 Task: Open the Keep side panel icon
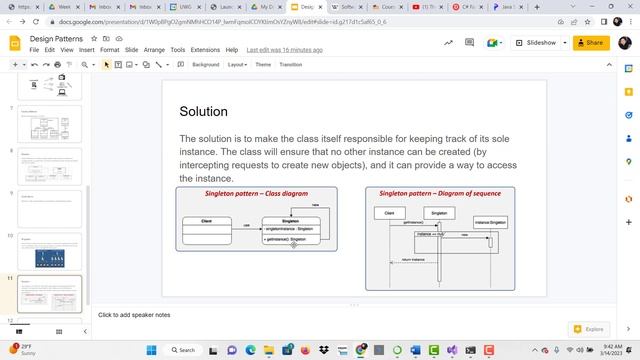pyautogui.click(x=629, y=92)
